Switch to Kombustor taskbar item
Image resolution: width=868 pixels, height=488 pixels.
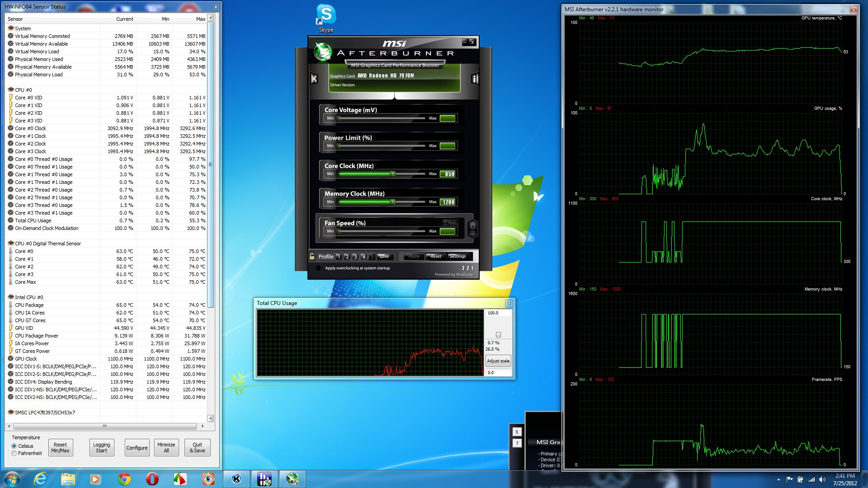[x=236, y=479]
